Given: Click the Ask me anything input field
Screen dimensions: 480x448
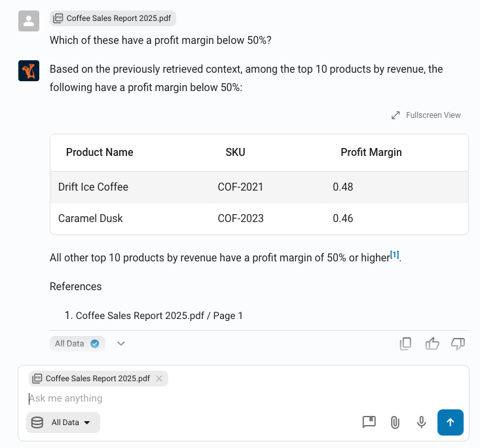Looking at the screenshot, I should click(x=196, y=398).
